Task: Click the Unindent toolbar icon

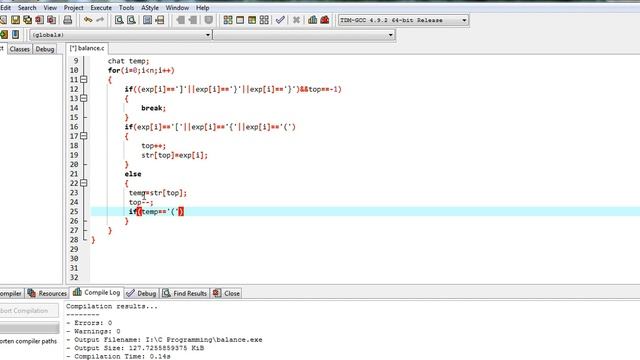Action: pyautogui.click(x=192, y=20)
